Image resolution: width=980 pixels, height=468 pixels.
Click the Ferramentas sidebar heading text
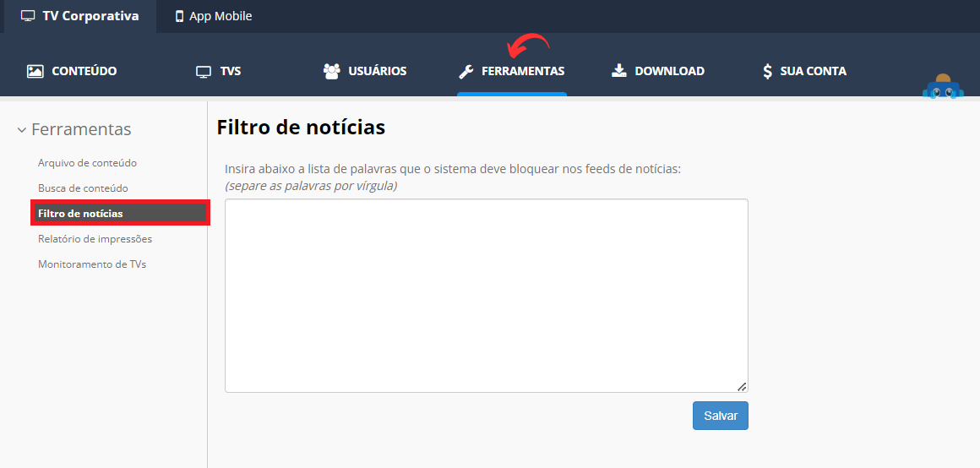tap(81, 129)
